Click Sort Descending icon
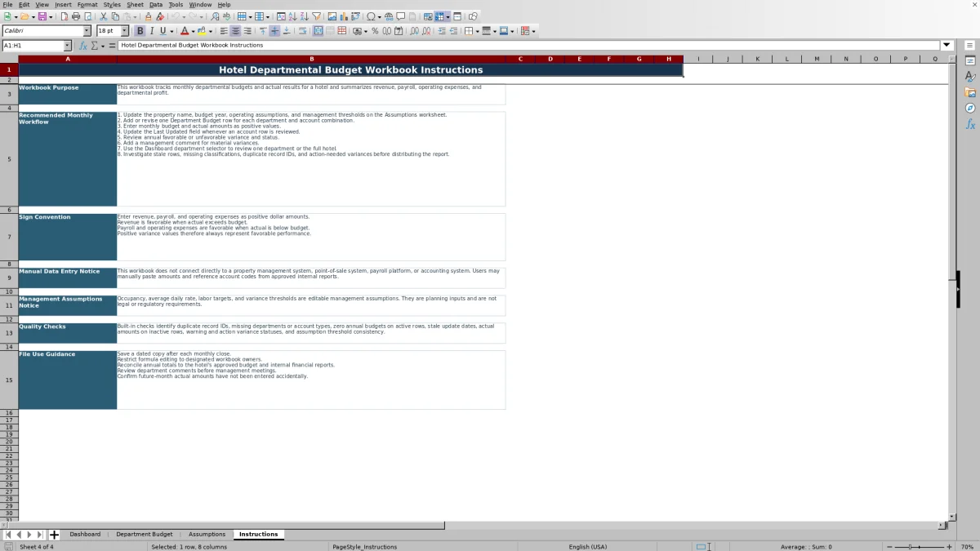 (304, 16)
